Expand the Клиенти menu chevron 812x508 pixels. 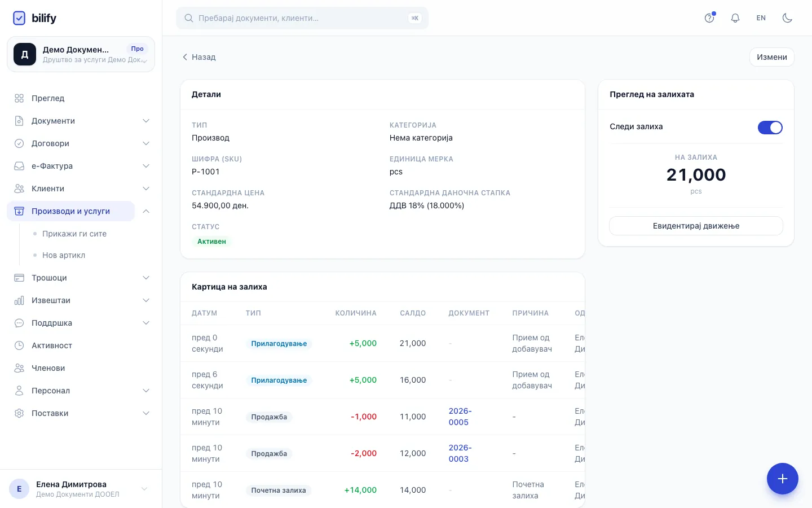pos(146,189)
